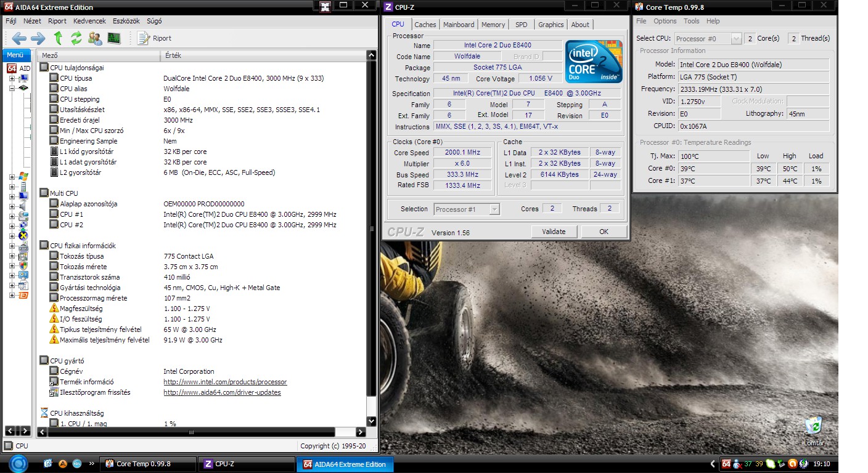This screenshot has height=473, width=868.
Task: Select the Database icon in AIDA64 tree
Action: click(x=23, y=285)
